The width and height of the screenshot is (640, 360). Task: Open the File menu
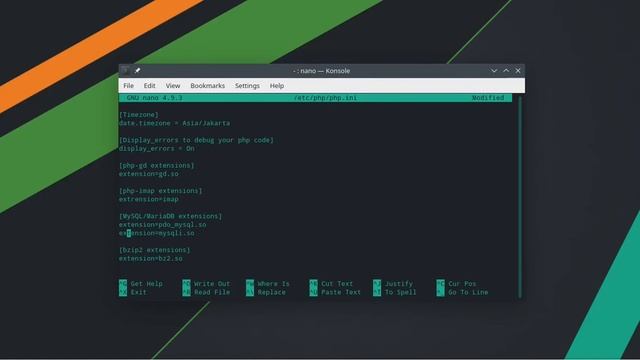[129, 86]
